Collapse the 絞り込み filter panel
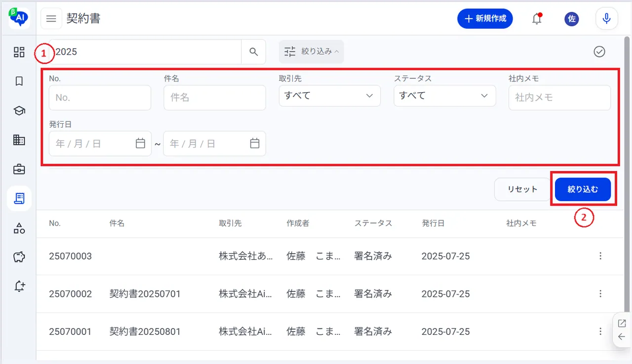 (x=312, y=51)
